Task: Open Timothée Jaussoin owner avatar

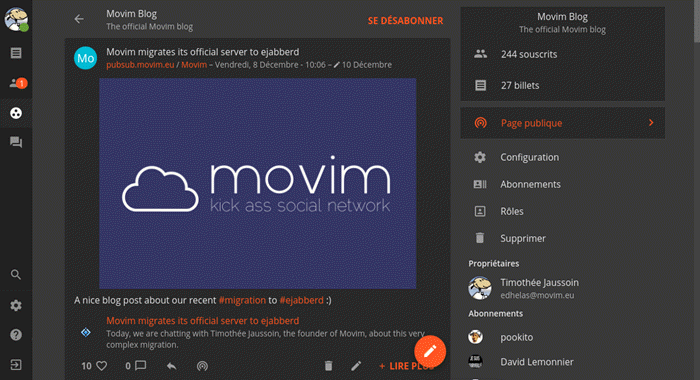Action: [480, 288]
